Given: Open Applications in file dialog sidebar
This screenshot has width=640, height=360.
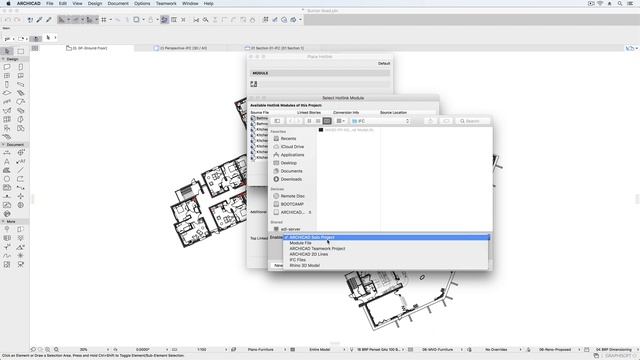Looking at the screenshot, I should pyautogui.click(x=292, y=155).
